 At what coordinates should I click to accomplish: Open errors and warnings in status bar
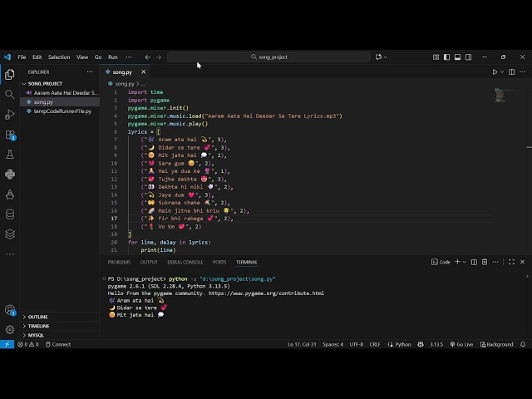28,344
